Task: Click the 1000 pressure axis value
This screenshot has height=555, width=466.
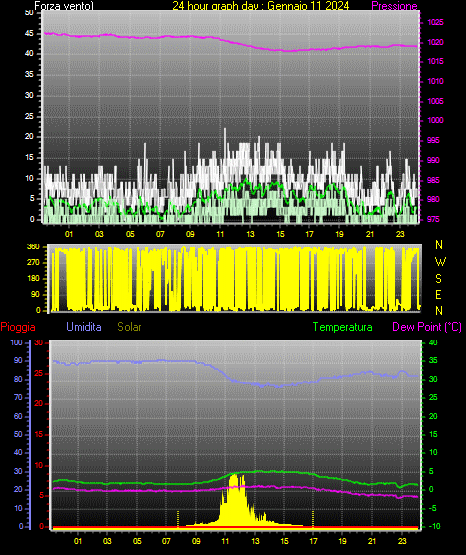Action: point(435,120)
